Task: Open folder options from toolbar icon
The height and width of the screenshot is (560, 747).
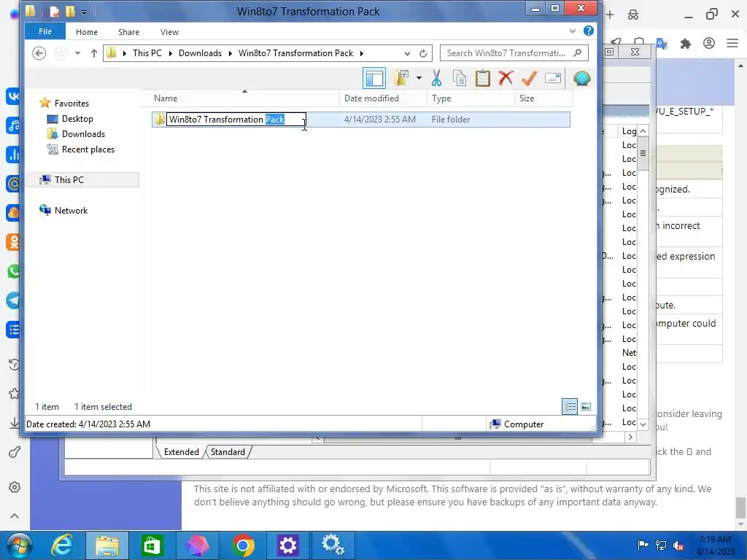Action: pos(402,78)
